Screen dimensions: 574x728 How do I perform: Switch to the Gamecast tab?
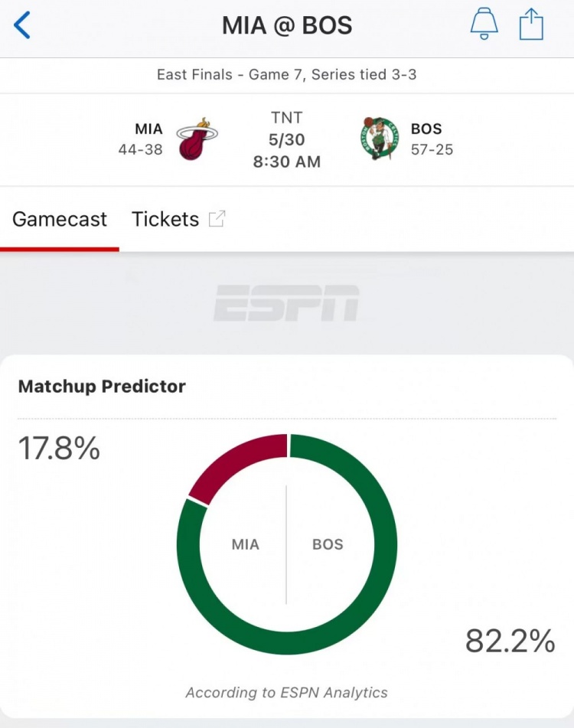(x=60, y=219)
